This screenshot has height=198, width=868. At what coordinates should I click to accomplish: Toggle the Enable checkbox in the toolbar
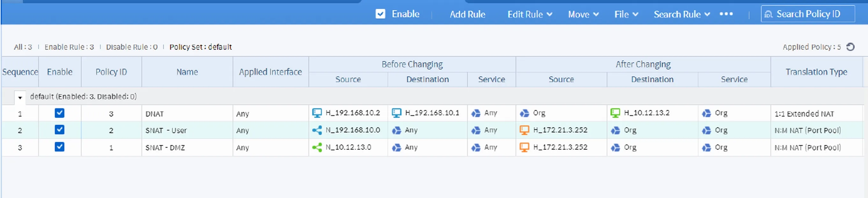[x=380, y=14]
